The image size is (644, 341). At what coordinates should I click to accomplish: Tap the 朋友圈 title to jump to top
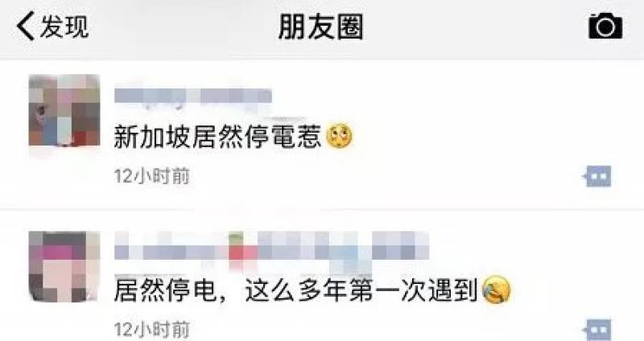pyautogui.click(x=320, y=27)
